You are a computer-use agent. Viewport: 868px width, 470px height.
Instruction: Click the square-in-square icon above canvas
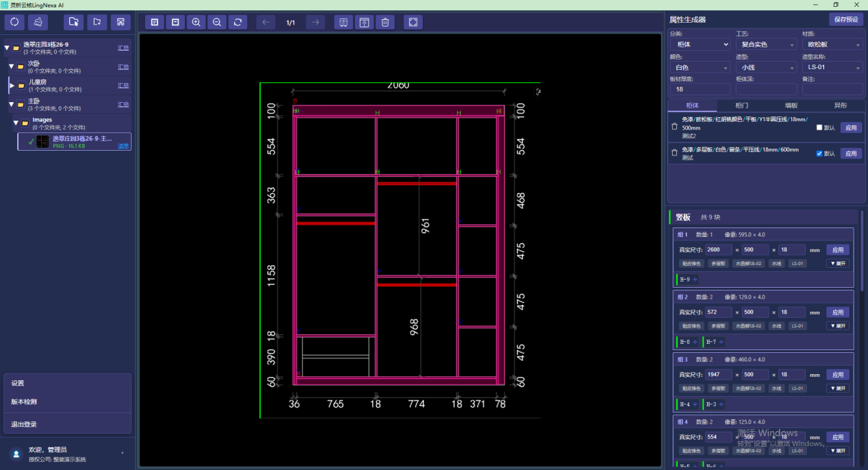pyautogui.click(x=175, y=23)
